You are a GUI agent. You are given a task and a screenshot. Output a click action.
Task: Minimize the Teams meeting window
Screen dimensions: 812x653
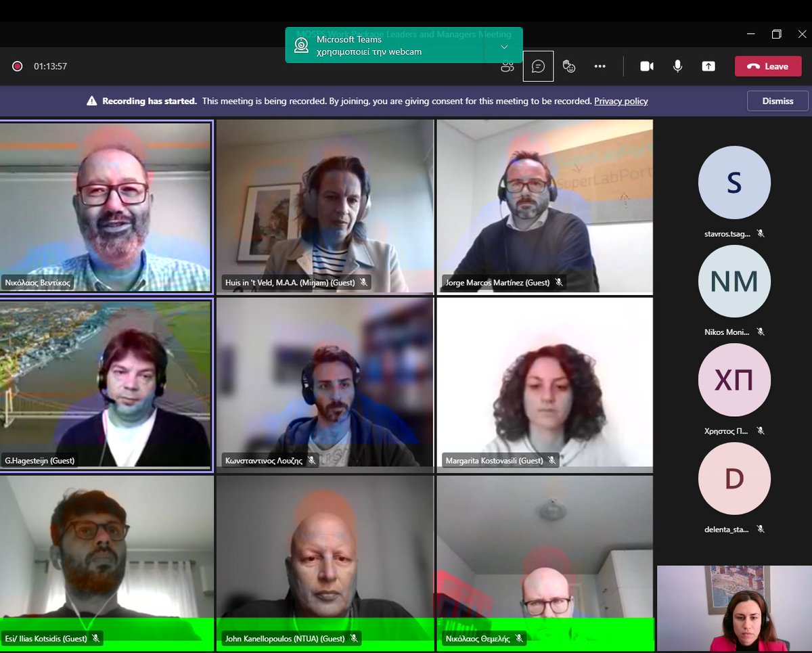(x=751, y=34)
